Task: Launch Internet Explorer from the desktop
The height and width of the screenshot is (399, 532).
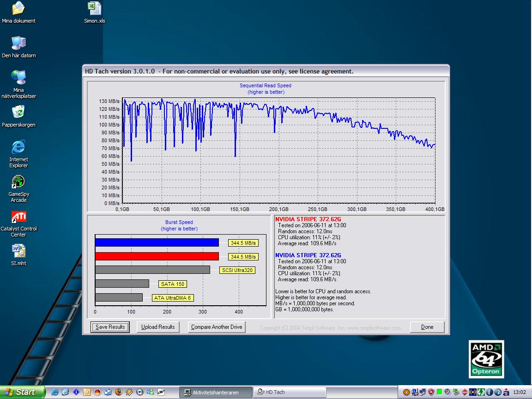Action: (18, 153)
